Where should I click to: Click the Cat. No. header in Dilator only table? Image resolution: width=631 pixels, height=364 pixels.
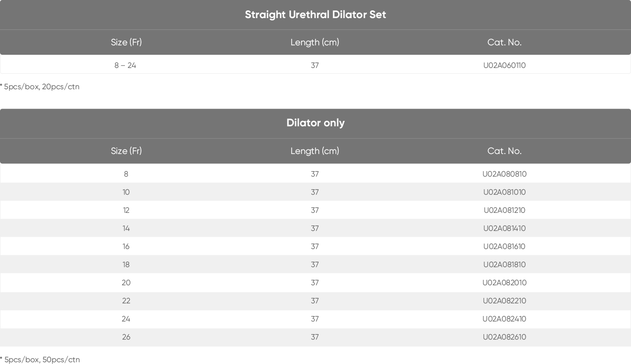(504, 151)
